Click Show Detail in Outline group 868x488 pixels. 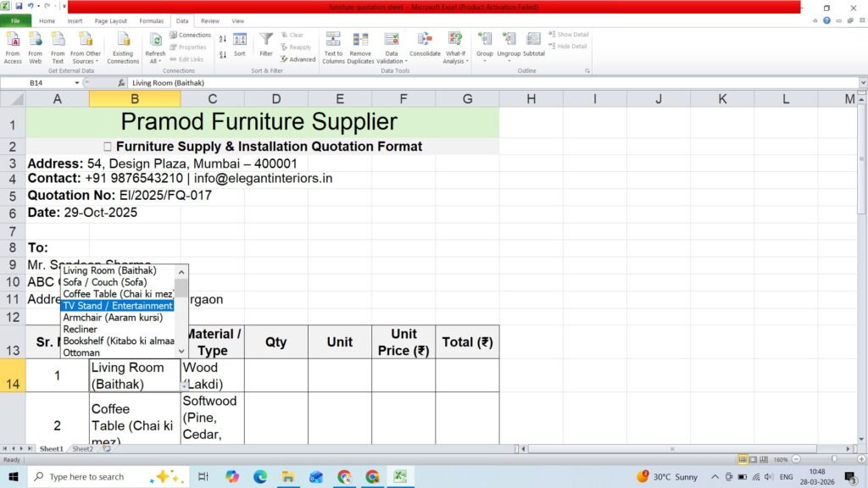click(x=569, y=34)
